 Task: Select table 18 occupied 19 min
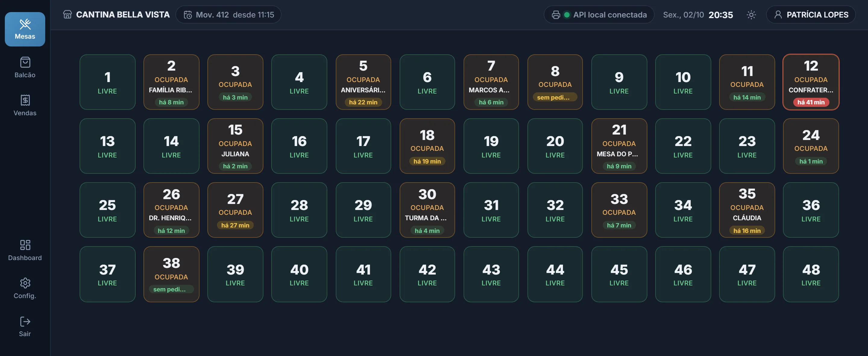coord(427,146)
